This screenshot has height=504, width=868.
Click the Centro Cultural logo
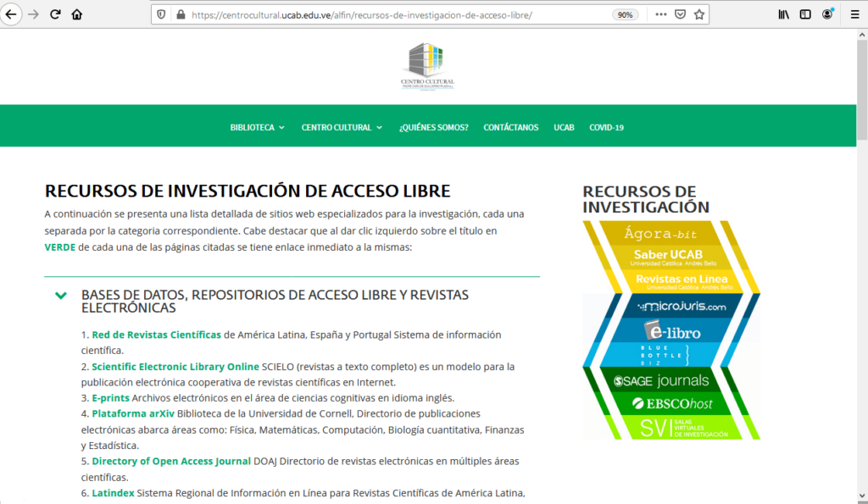[x=428, y=66]
